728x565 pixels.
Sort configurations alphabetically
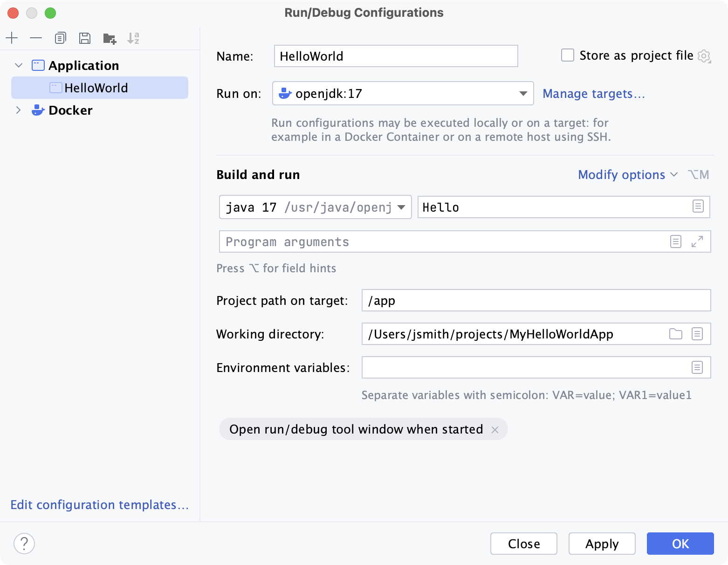(x=134, y=38)
